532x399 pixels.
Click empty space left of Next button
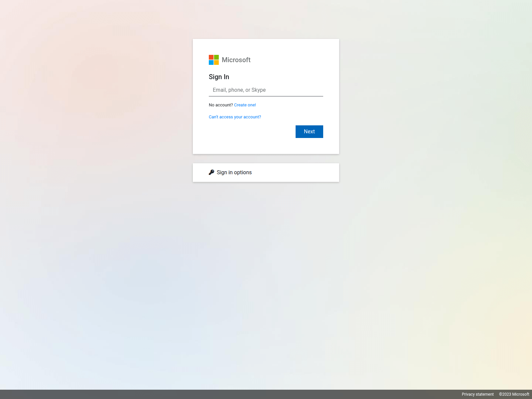coord(249,132)
